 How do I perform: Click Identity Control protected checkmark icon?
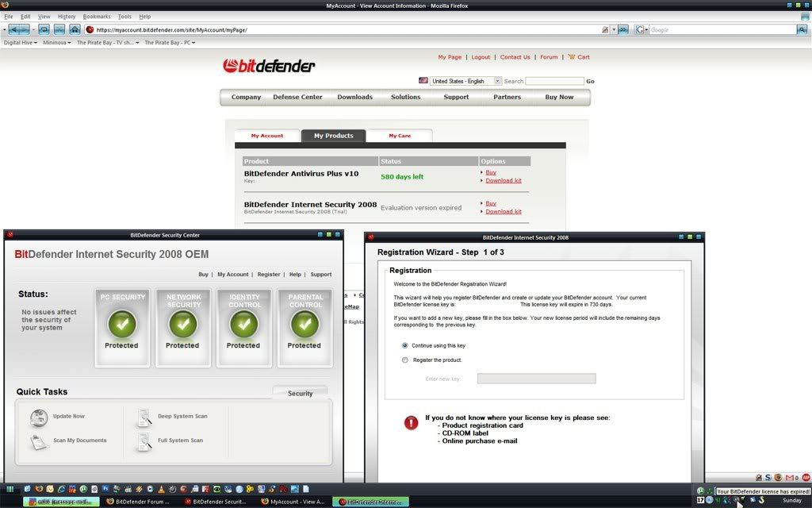pyautogui.click(x=244, y=324)
